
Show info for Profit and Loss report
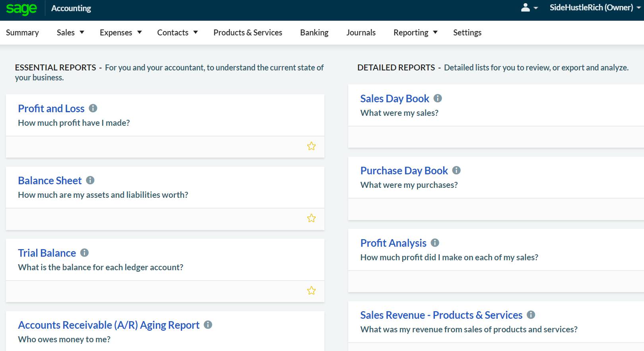[93, 108]
